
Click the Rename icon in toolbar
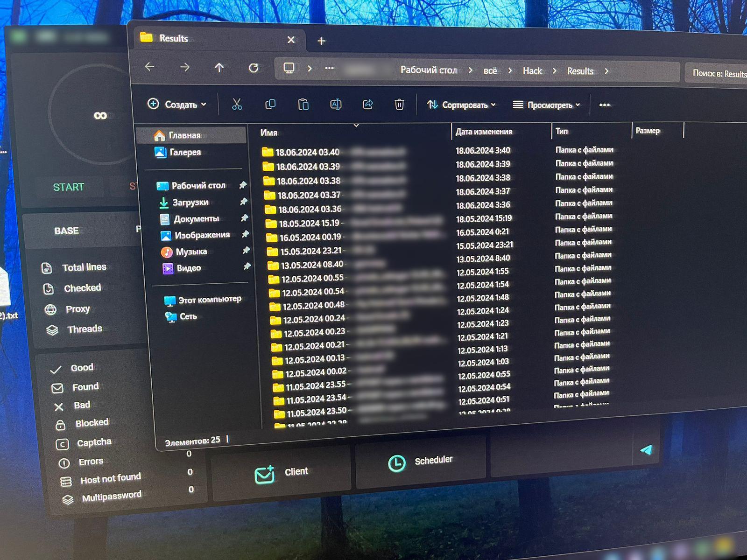coord(336,104)
